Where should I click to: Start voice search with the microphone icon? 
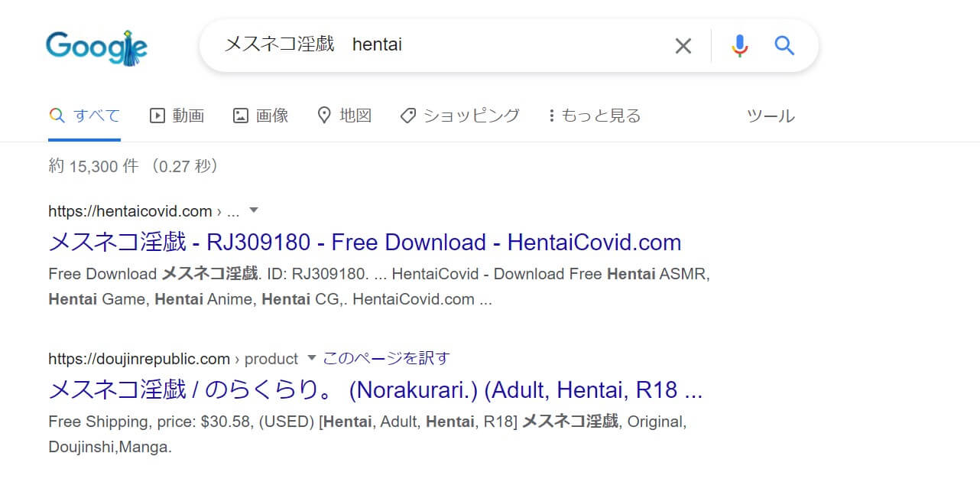(x=739, y=46)
